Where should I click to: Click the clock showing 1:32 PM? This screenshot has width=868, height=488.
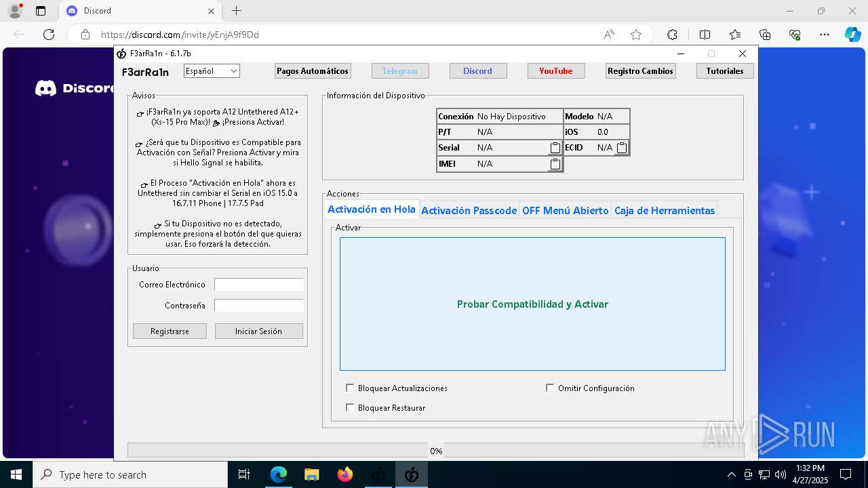click(810, 474)
